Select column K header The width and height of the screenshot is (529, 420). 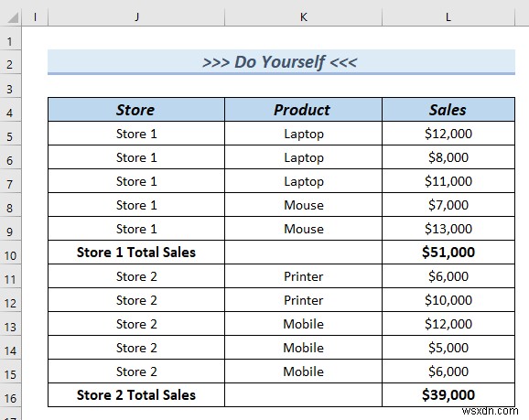(303, 17)
